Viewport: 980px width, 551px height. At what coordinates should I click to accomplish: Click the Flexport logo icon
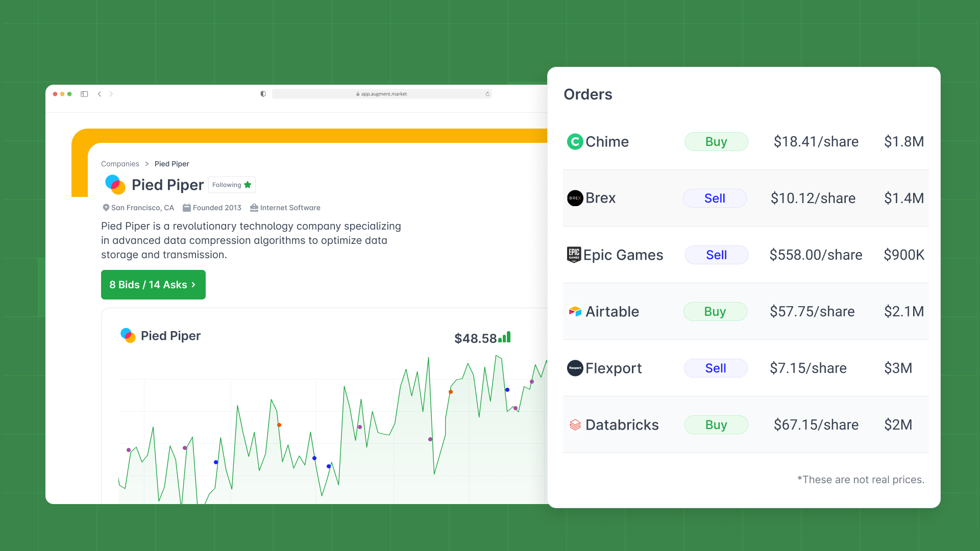[575, 368]
